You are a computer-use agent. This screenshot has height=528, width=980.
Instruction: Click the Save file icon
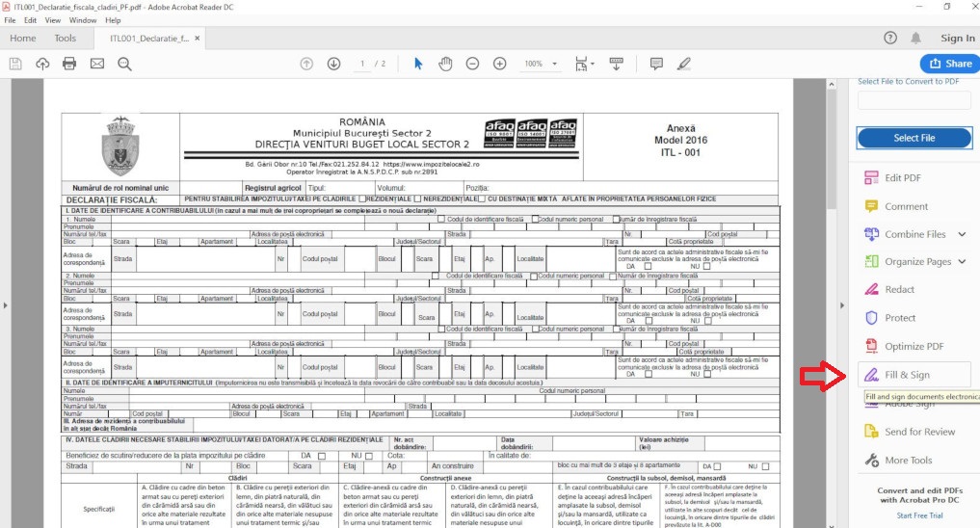[15, 64]
